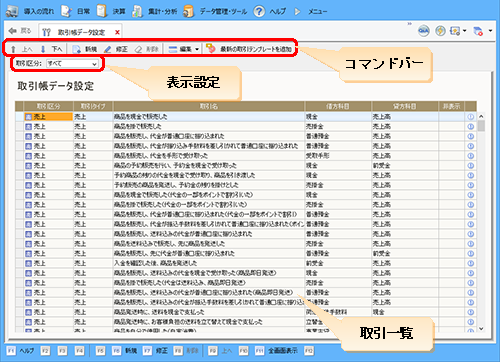Click the lightning bolt icon near Q&A
This screenshot has height=362, width=500.
coord(440,31)
